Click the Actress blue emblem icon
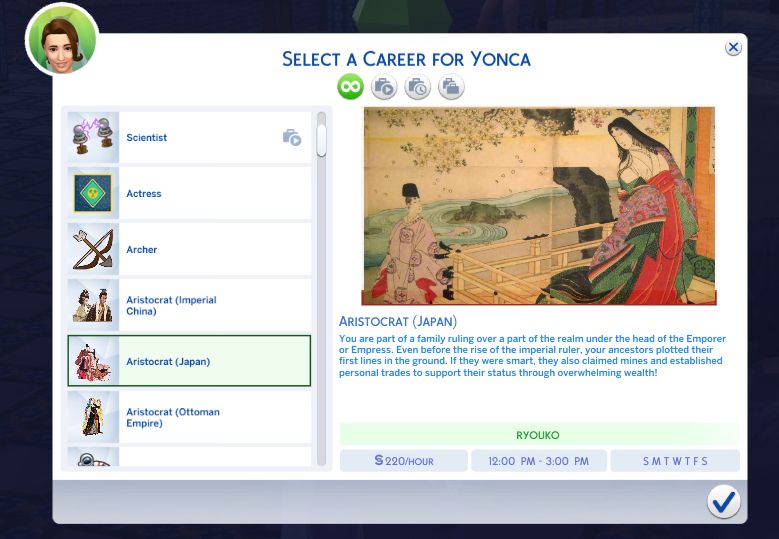Image resolution: width=779 pixels, height=539 pixels. click(x=93, y=193)
